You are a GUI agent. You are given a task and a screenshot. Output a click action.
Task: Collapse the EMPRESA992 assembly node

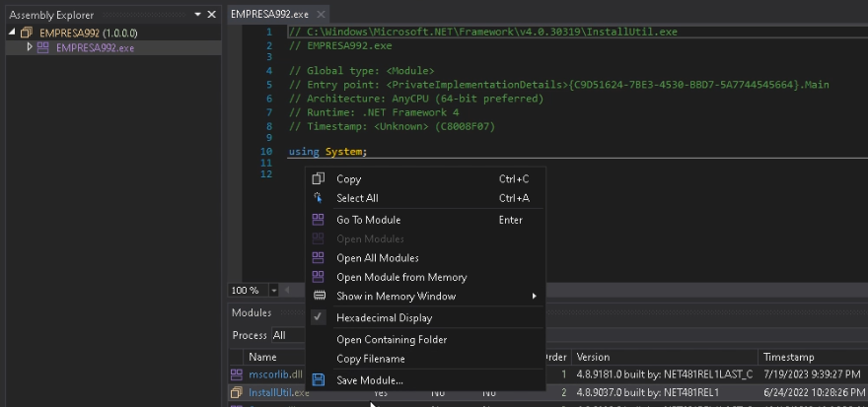pyautogui.click(x=12, y=33)
